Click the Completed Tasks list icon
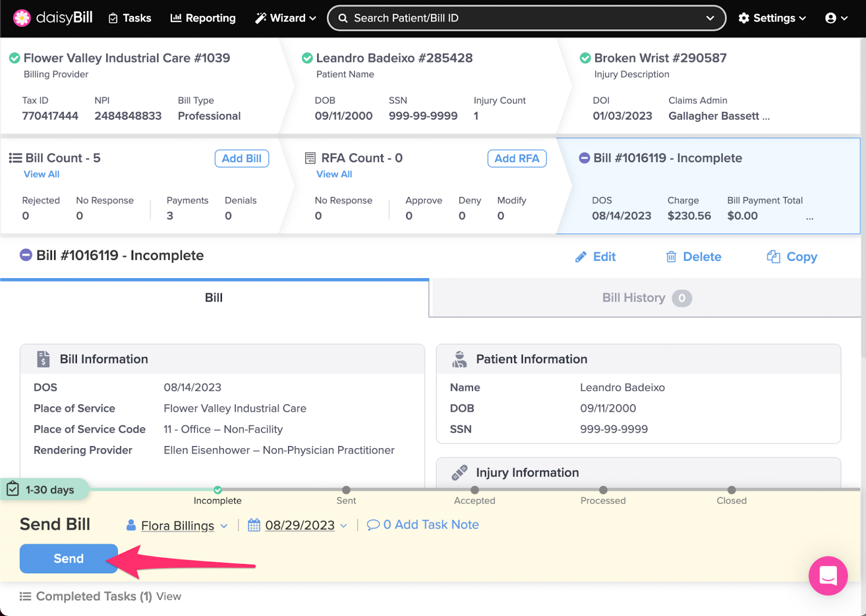The image size is (866, 616). [x=25, y=597]
